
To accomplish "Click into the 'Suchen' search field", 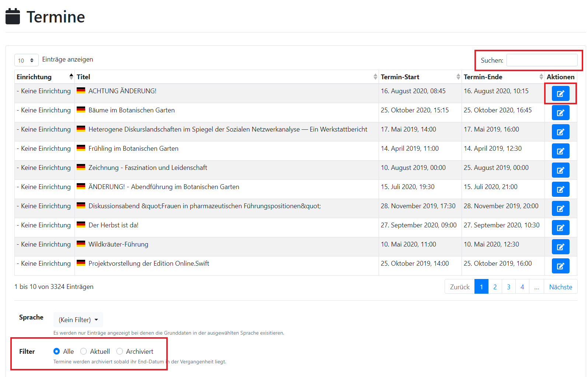I will click(x=542, y=60).
